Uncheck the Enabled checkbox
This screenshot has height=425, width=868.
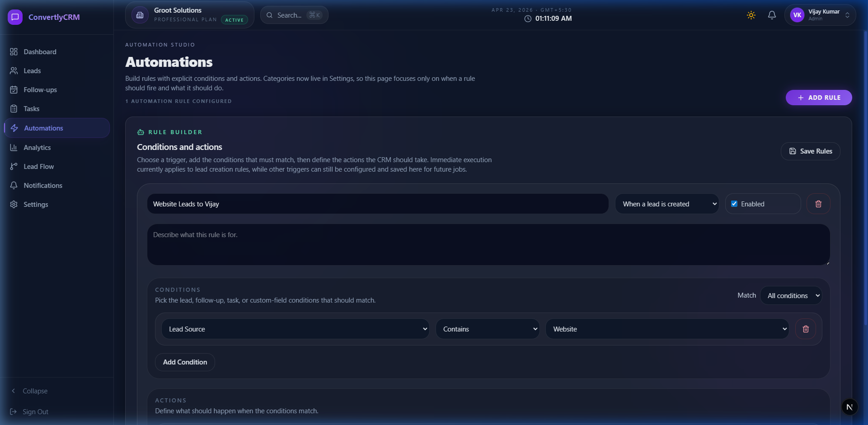pyautogui.click(x=734, y=204)
